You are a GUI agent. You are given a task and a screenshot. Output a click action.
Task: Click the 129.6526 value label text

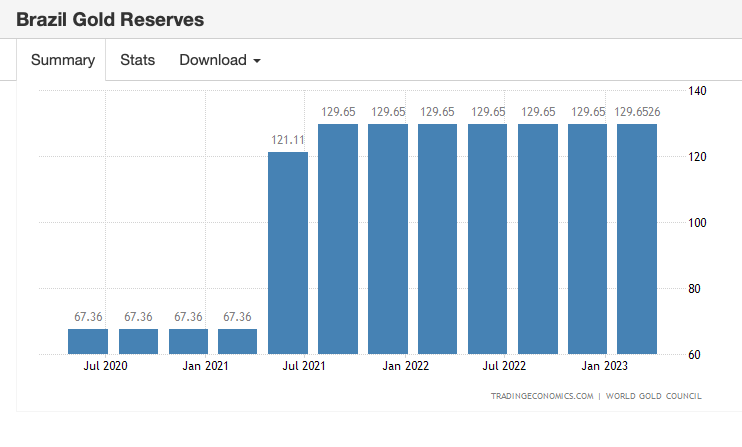click(x=637, y=112)
